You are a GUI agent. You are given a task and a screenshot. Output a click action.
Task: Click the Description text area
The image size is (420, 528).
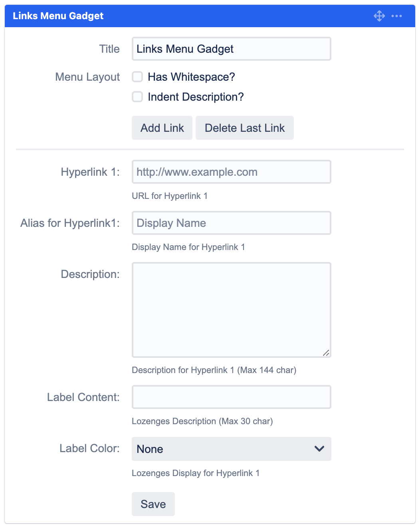point(231,310)
